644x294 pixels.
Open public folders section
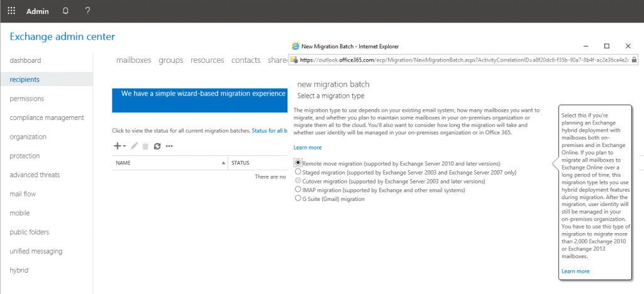coord(29,232)
